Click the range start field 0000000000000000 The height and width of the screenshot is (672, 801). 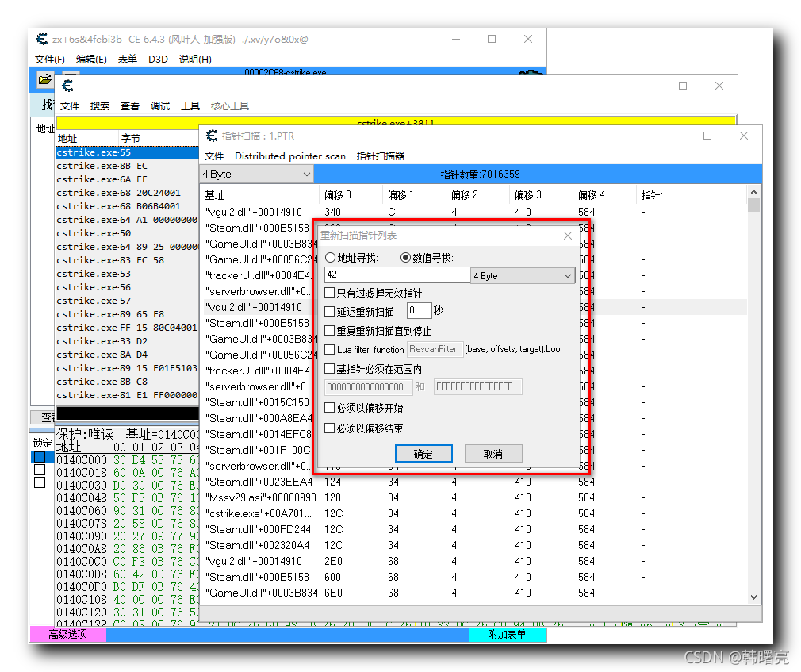[368, 387]
